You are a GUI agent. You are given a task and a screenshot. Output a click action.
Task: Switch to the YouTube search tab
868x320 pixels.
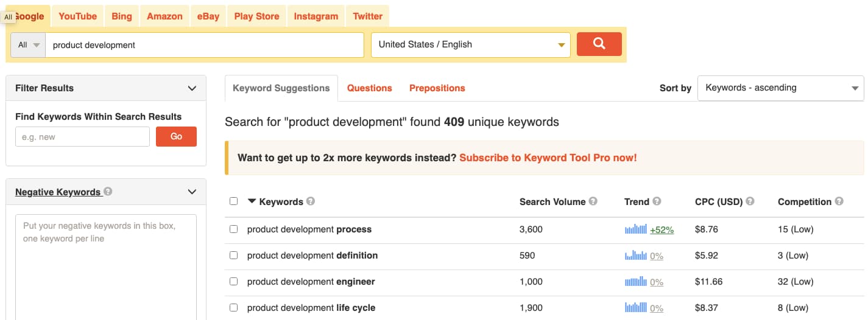point(78,16)
